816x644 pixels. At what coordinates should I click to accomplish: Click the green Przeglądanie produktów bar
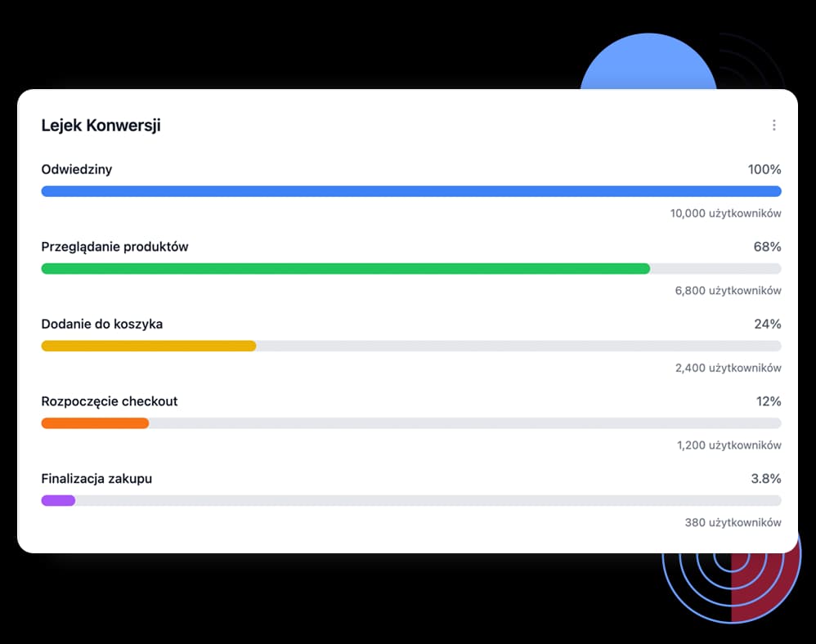(346, 268)
